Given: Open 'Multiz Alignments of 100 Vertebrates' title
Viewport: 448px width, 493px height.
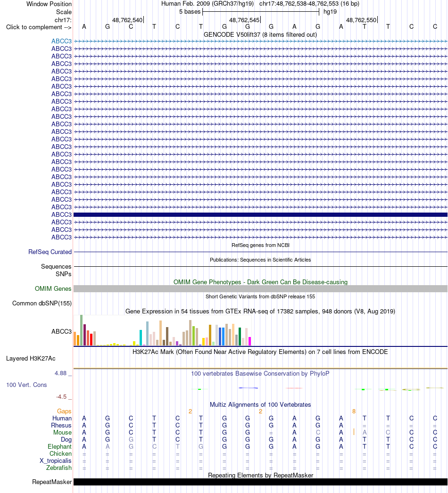Looking at the screenshot, I should click(x=260, y=405).
